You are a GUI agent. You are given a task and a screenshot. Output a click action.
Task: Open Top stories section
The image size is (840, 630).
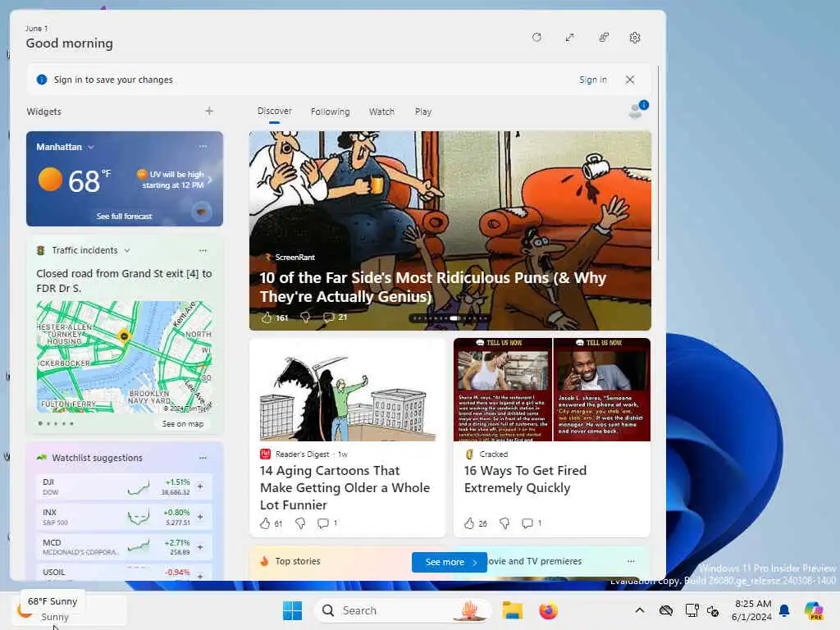297,561
